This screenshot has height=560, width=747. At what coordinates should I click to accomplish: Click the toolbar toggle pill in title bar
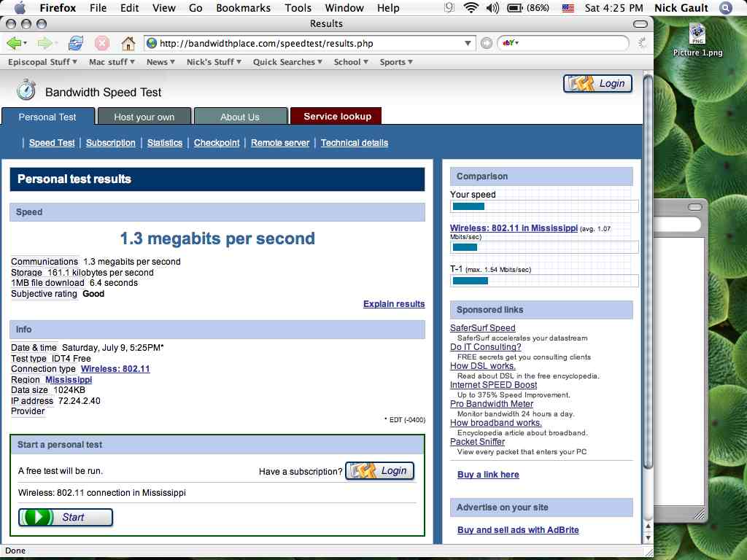(x=640, y=24)
